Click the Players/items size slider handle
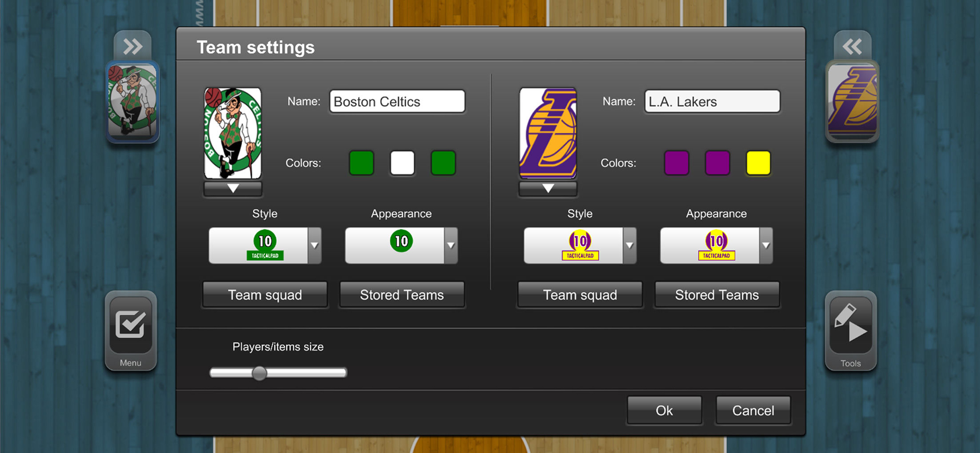The width and height of the screenshot is (980, 453). click(x=260, y=373)
